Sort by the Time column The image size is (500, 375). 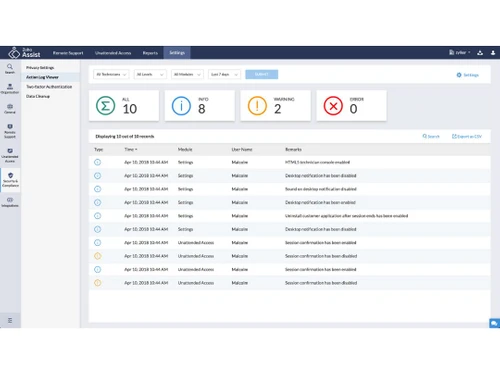tap(131, 149)
